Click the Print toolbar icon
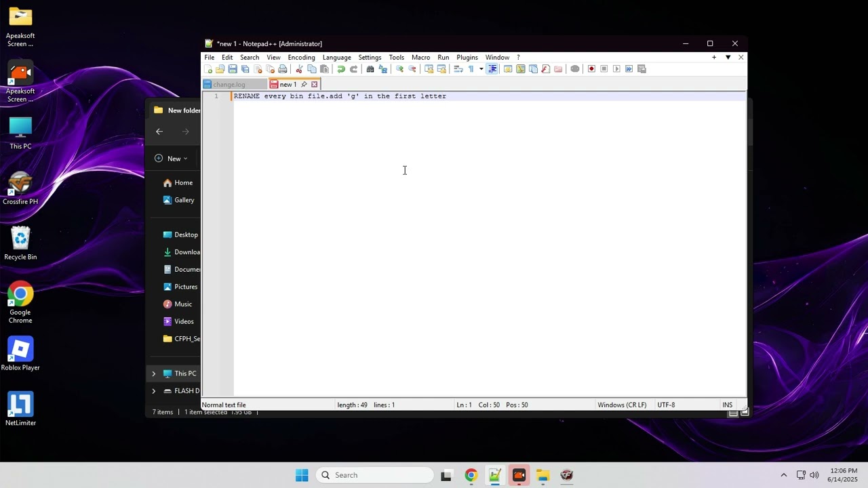 click(x=283, y=69)
